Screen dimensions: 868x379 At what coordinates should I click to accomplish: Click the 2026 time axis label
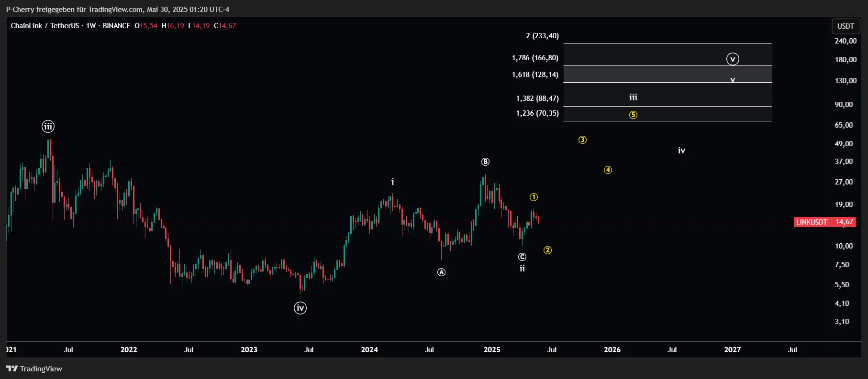[x=612, y=350]
